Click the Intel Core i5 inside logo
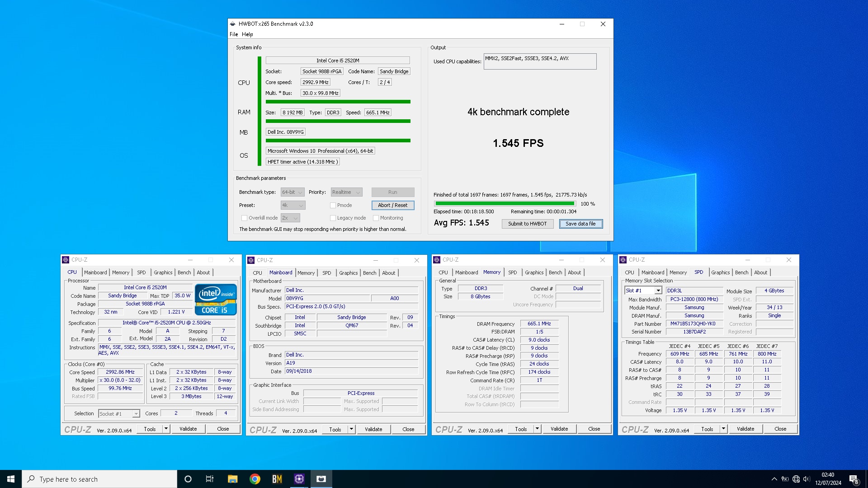Image resolution: width=868 pixels, height=488 pixels. [216, 299]
